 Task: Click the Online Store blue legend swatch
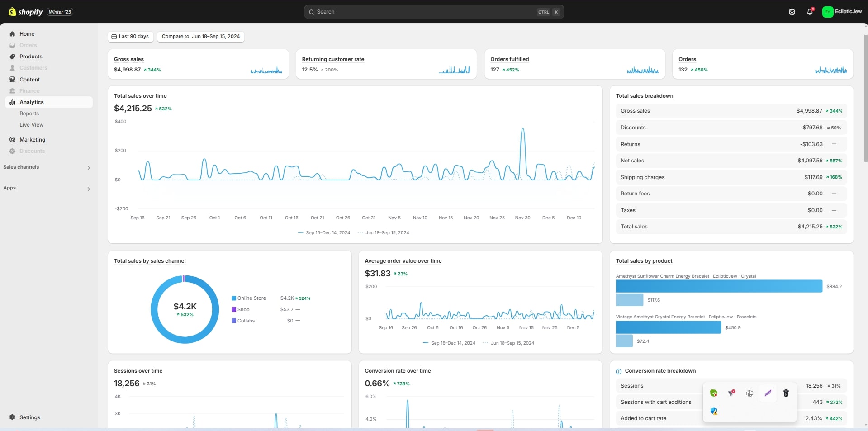click(x=234, y=298)
